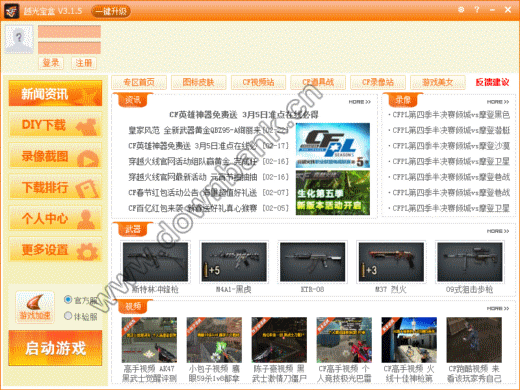Screen dimensions: 520x390
Task: Click the CFPL Season 5 banner
Action: click(333, 146)
